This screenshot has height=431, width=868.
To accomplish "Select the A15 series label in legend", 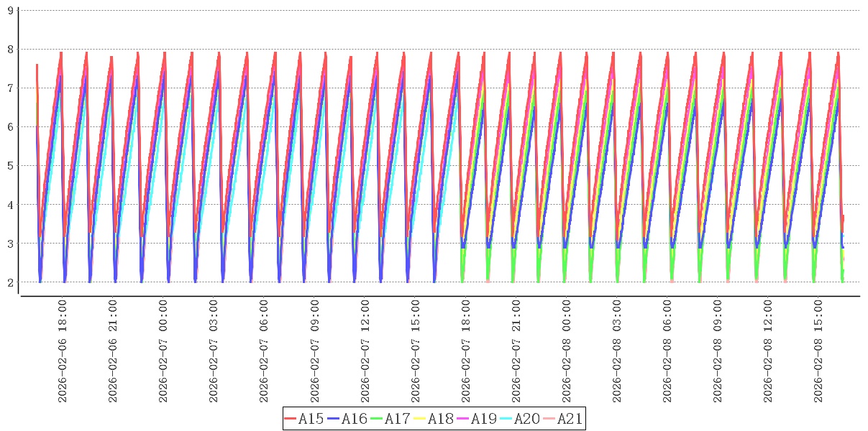I will [x=311, y=419].
